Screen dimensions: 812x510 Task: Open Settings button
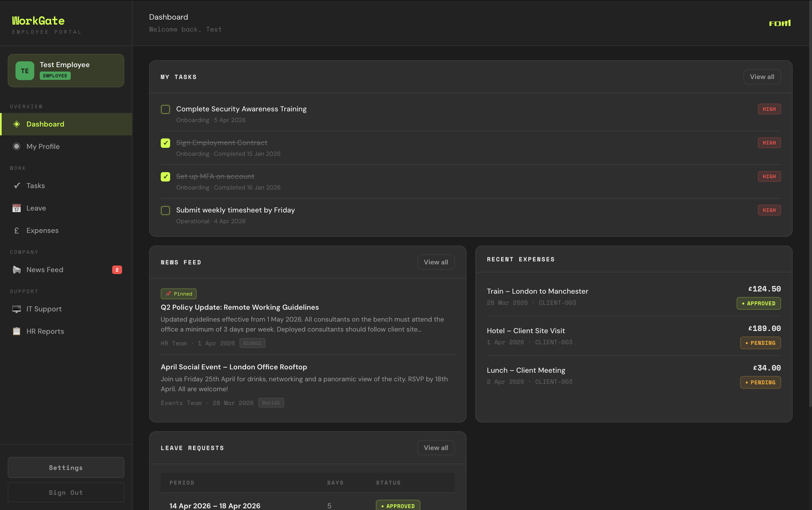66,467
